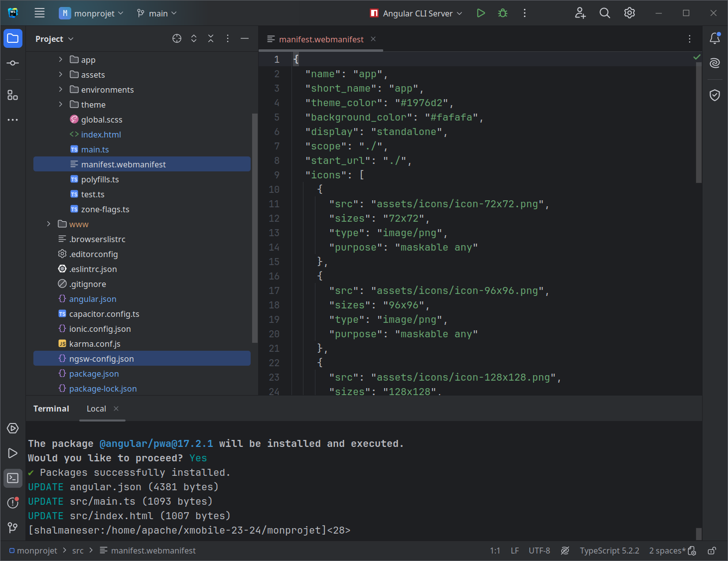Toggle the Terminal tool window button
Viewport: 728px width, 561px height.
[13, 478]
